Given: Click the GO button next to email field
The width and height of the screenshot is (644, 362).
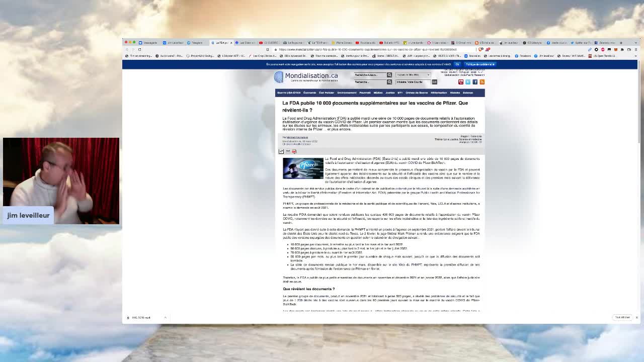Looking at the screenshot, I should click(435, 82).
